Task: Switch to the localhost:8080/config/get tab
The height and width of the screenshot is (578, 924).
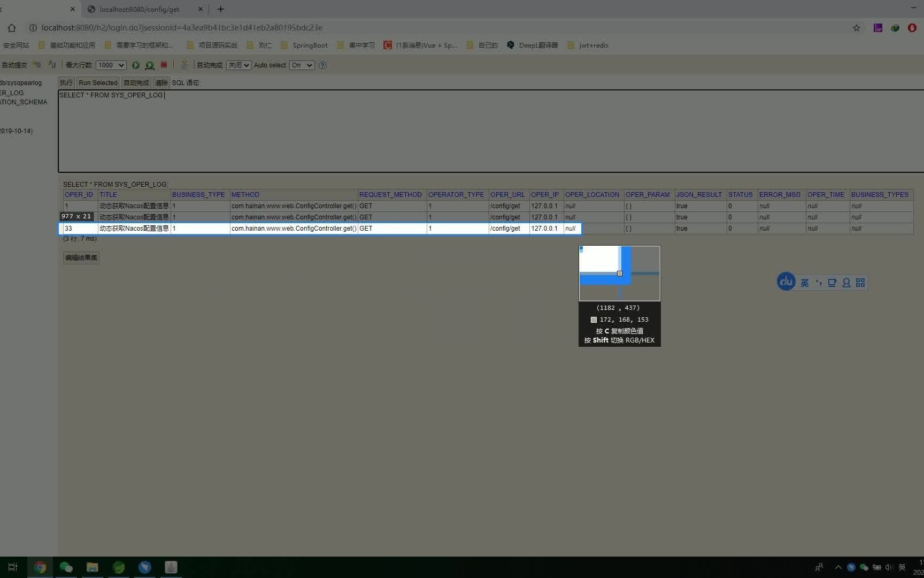Action: 140,9
